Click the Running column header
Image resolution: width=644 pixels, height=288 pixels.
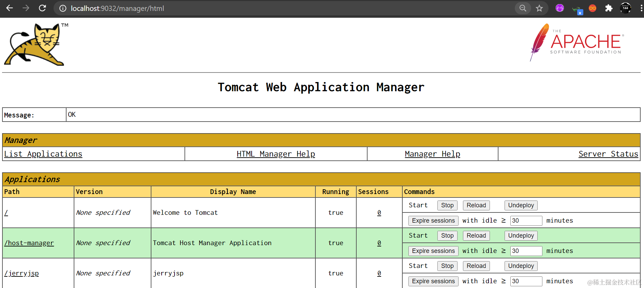[x=335, y=192]
